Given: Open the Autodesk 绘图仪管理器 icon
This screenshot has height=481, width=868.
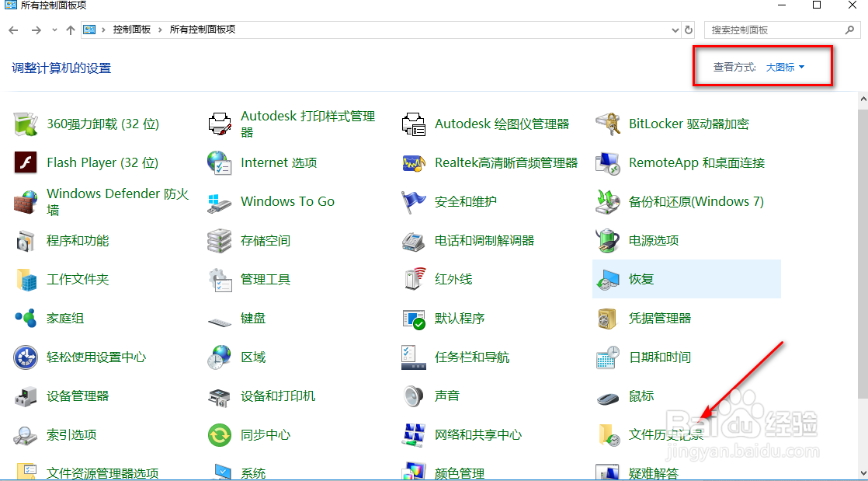Looking at the screenshot, I should pos(414,124).
